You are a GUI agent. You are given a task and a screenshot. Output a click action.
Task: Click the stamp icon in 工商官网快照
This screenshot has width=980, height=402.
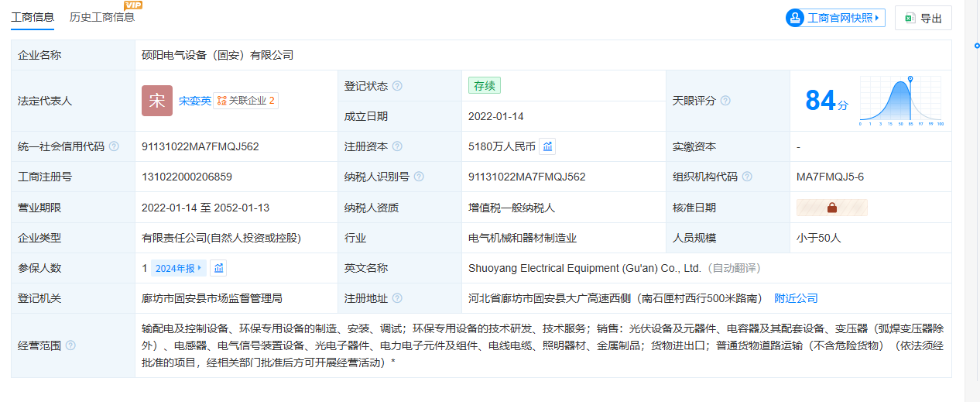[x=795, y=18]
